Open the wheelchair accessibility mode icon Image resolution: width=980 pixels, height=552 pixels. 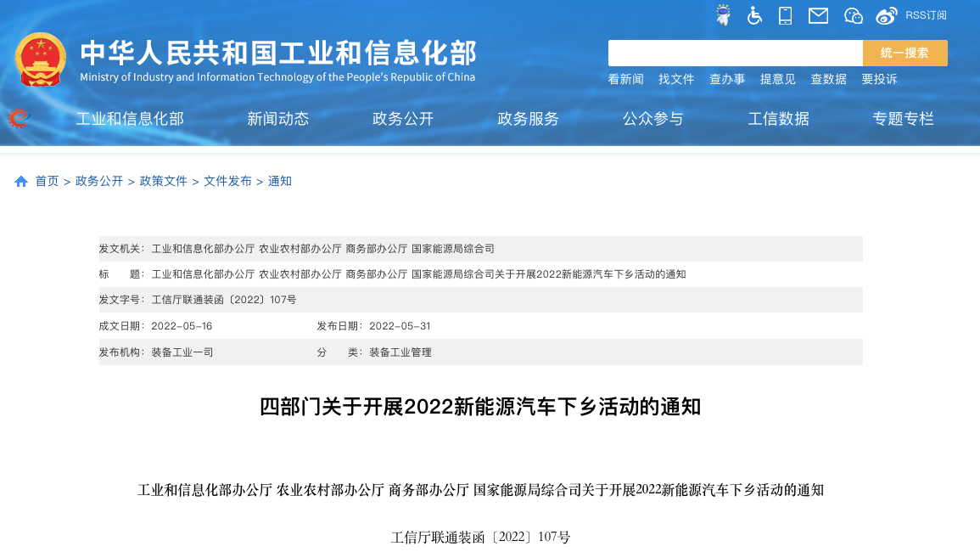pos(754,15)
